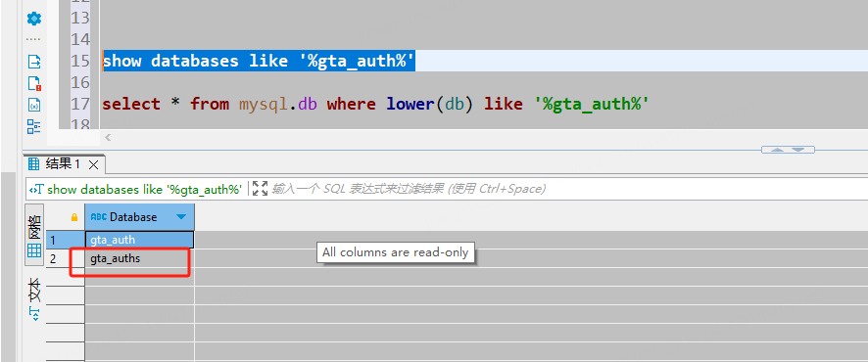Click the SQL filter icon before query text
The image size is (868, 362).
pos(36,189)
